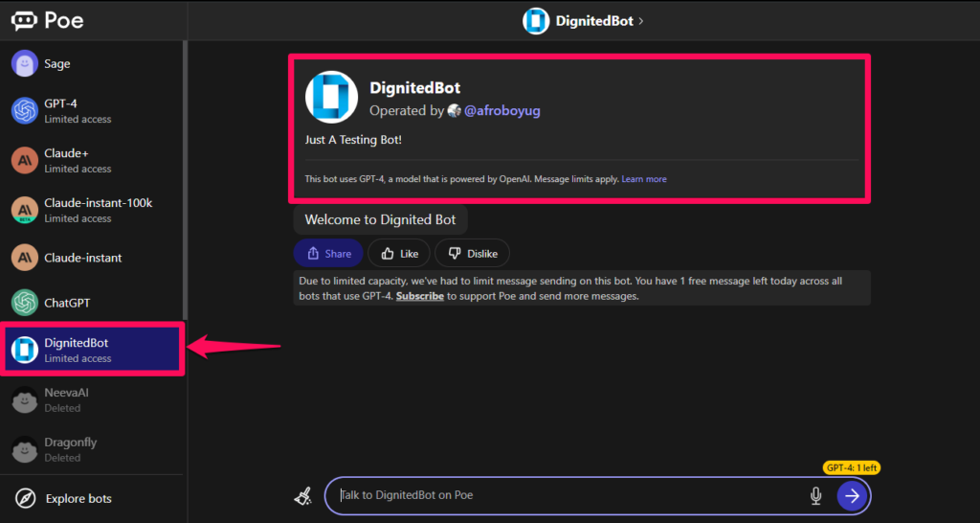Screen dimensions: 980x523
Task: Send message with arrow button
Action: click(852, 496)
